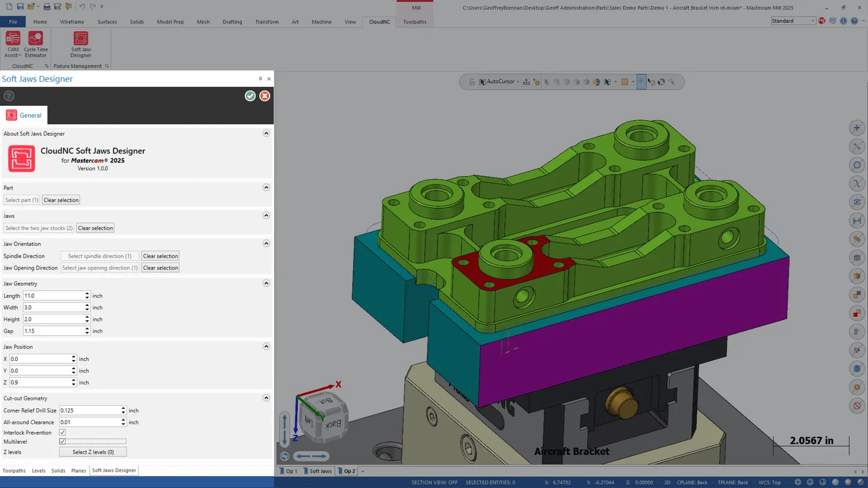The width and height of the screenshot is (868, 488).
Task: Click the view orientation gnomon cube
Action: pos(323,416)
